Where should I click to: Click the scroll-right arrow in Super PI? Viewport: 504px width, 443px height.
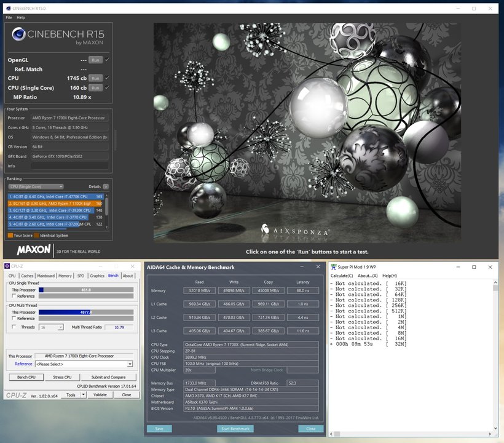tap(489, 434)
